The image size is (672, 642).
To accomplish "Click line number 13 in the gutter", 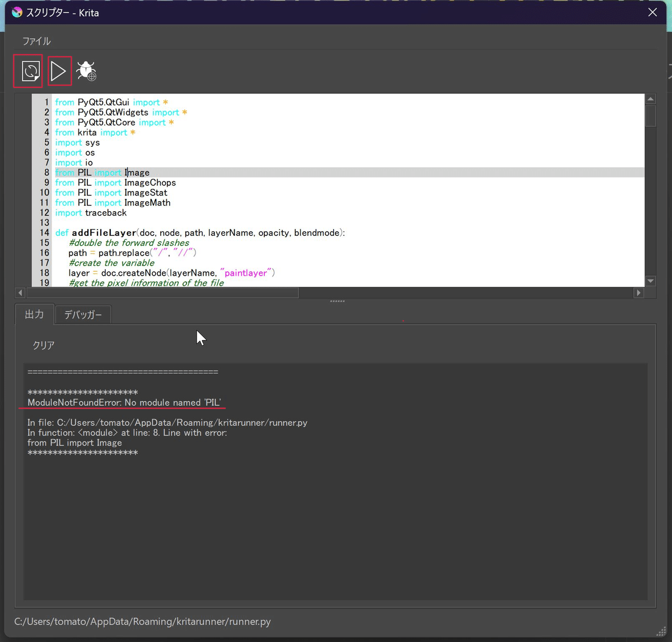I will [x=44, y=223].
